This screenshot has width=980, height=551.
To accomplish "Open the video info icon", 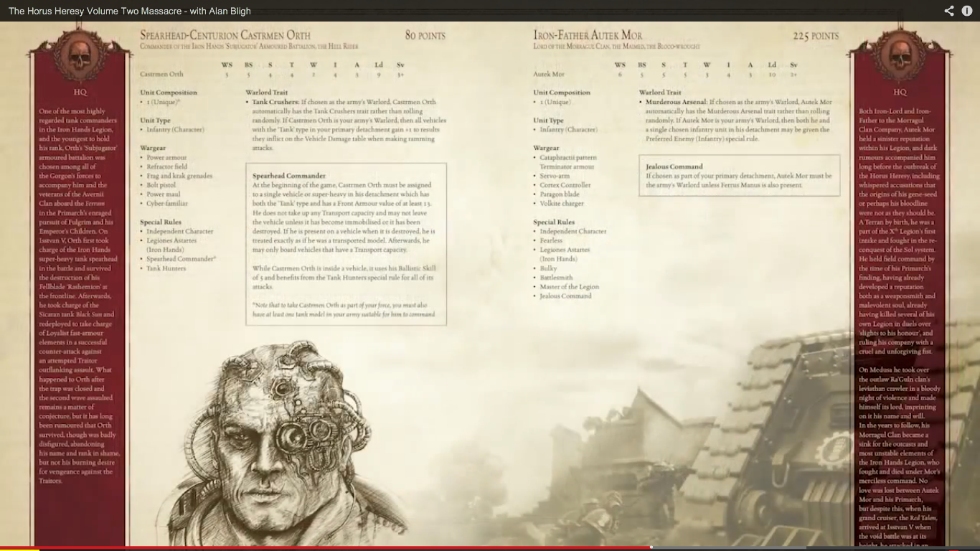I will click(x=967, y=11).
